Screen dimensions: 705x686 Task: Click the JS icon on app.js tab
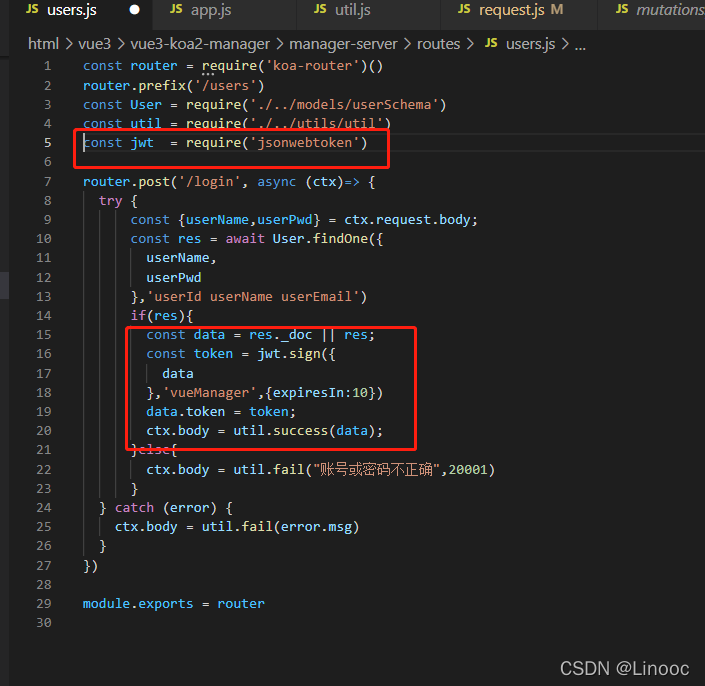coord(176,9)
